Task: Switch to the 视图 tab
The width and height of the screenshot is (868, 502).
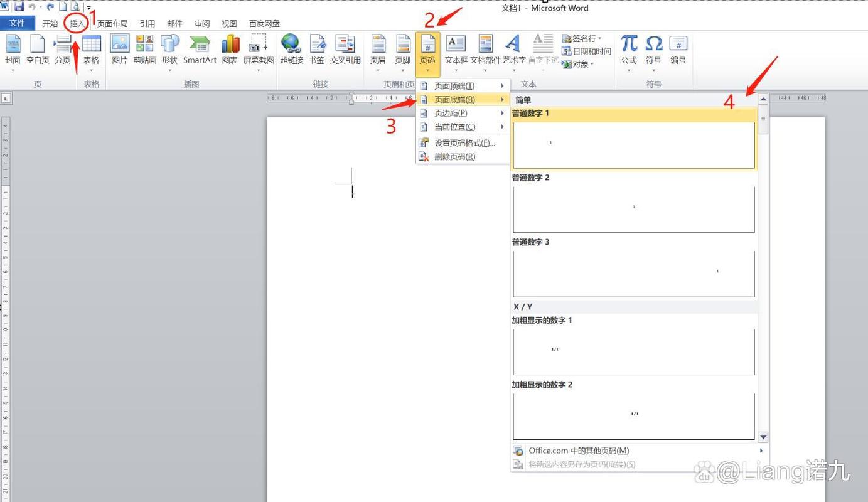Action: (x=229, y=23)
